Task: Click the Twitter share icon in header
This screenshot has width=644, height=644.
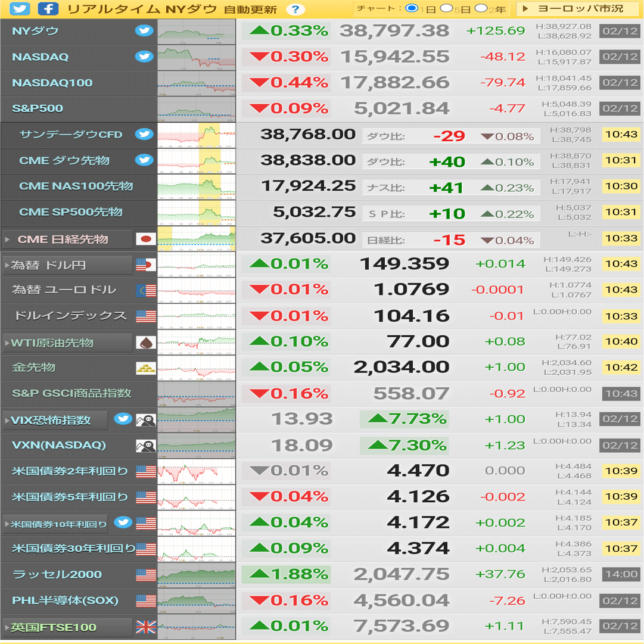Action: tap(20, 8)
